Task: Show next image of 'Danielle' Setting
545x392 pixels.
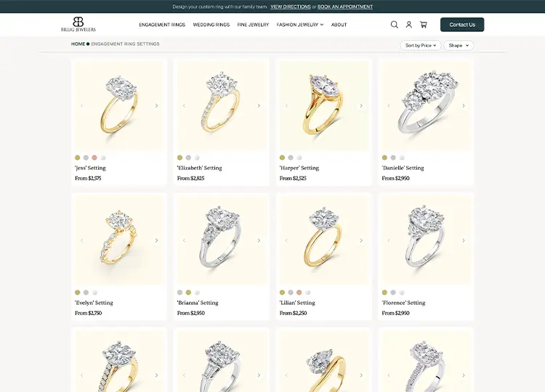Action: [464, 105]
